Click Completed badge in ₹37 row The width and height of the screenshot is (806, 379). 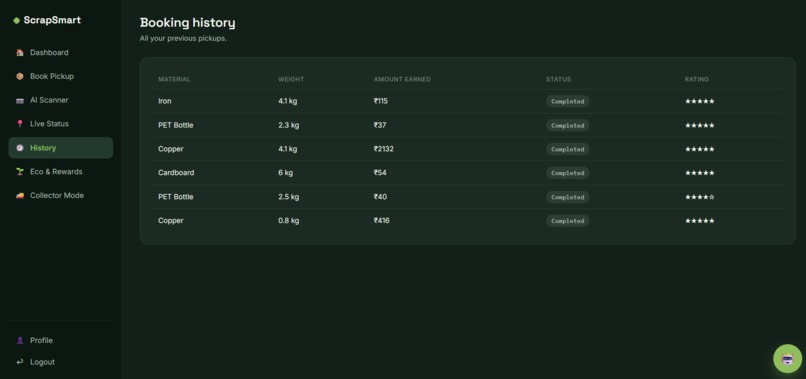[567, 125]
